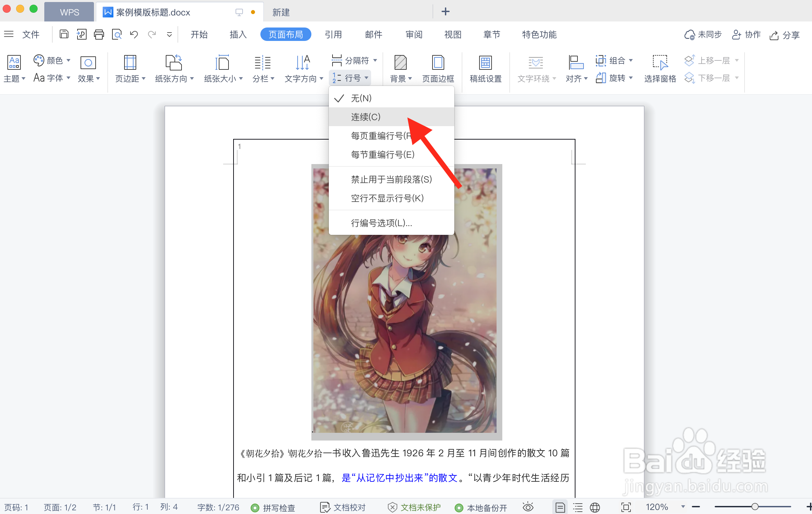Click the 打印 print icon

pos(99,34)
